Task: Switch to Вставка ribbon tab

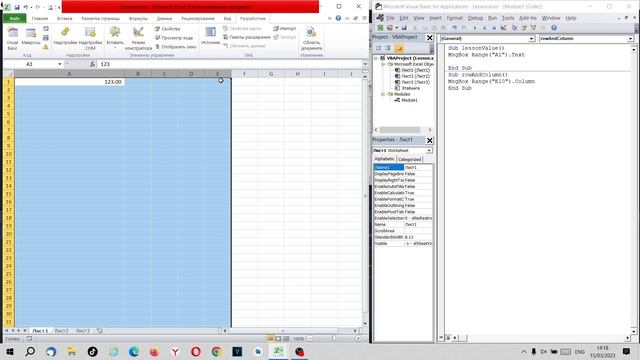Action: coord(64,18)
